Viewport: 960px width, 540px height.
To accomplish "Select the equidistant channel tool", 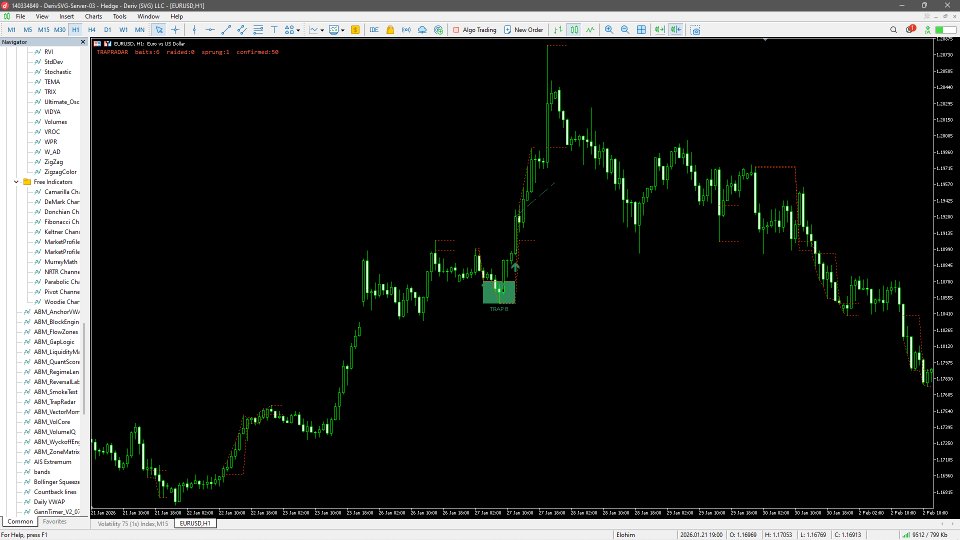I will pos(242,29).
